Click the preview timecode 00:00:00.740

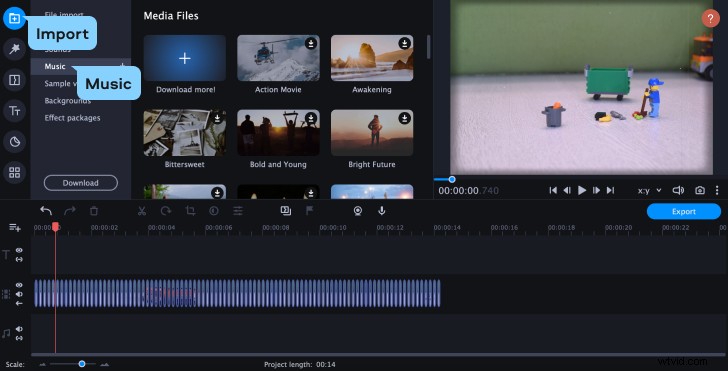(468, 191)
